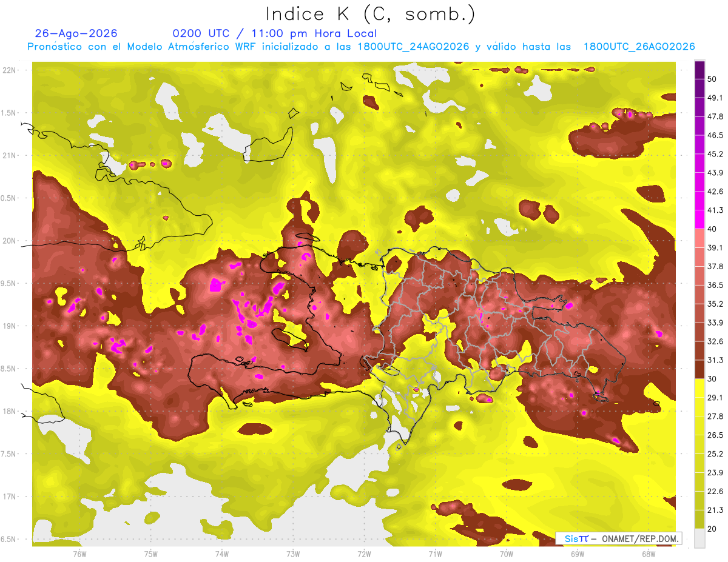728x562 pixels.
Task: Click the legend value '42.6'
Action: coord(715,191)
